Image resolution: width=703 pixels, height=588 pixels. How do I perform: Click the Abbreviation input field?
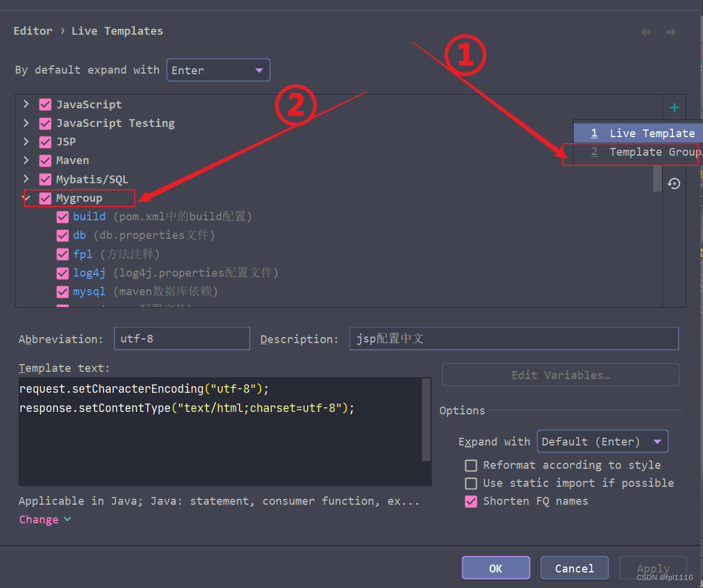pyautogui.click(x=182, y=338)
